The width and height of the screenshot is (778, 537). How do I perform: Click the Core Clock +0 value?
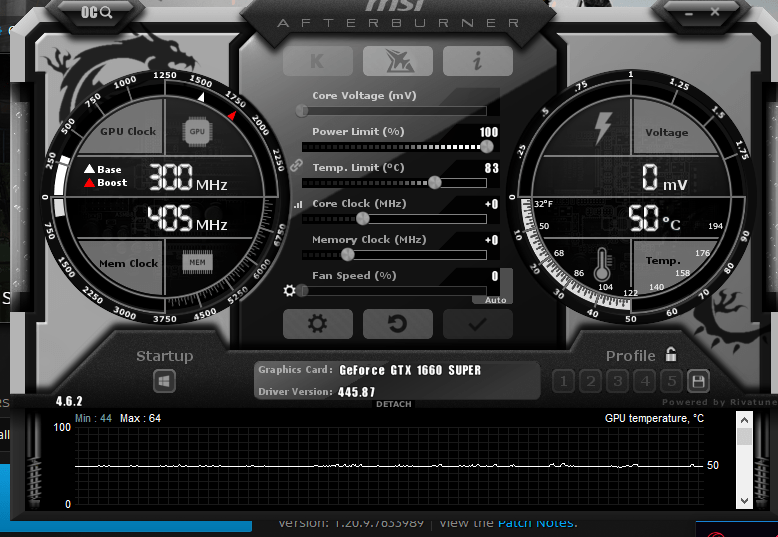(x=491, y=204)
